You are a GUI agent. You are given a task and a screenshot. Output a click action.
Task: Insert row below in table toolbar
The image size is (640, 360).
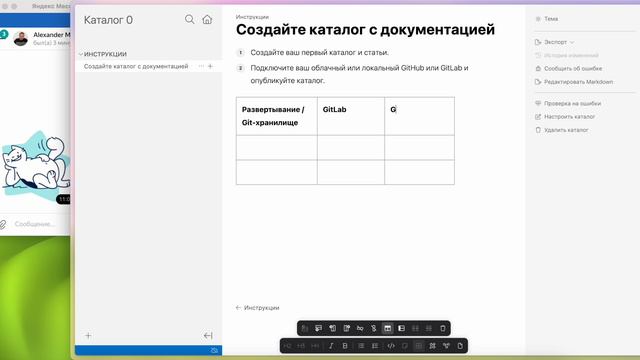coord(318,328)
